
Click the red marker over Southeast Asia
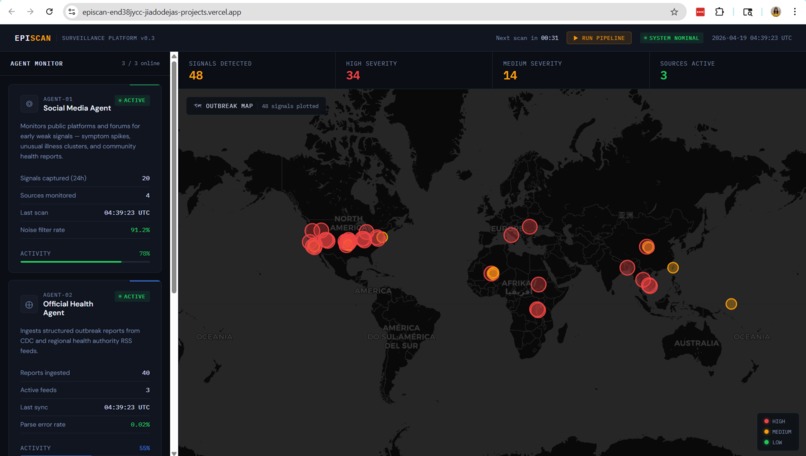(649, 285)
